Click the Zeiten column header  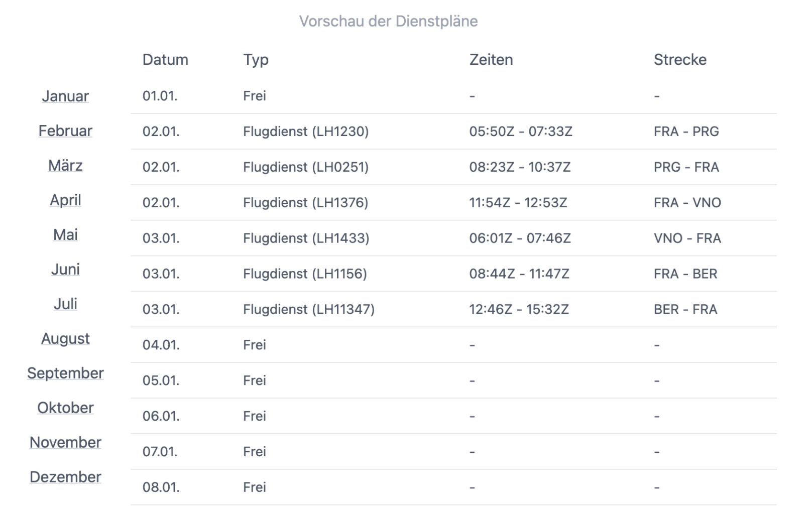pyautogui.click(x=491, y=60)
